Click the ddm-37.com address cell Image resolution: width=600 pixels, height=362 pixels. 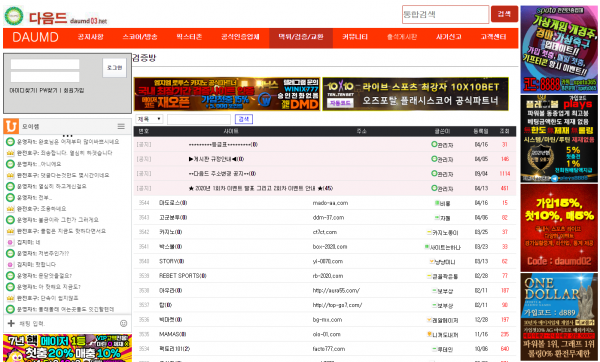coord(328,217)
